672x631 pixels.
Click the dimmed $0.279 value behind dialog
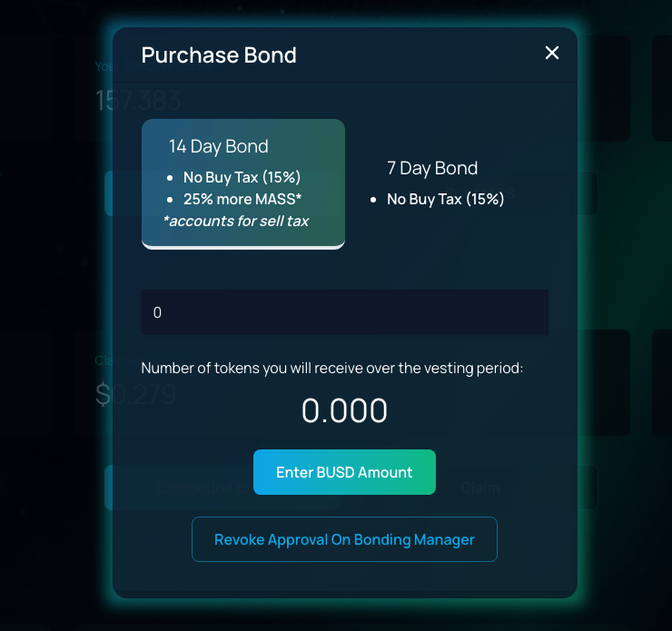136,395
